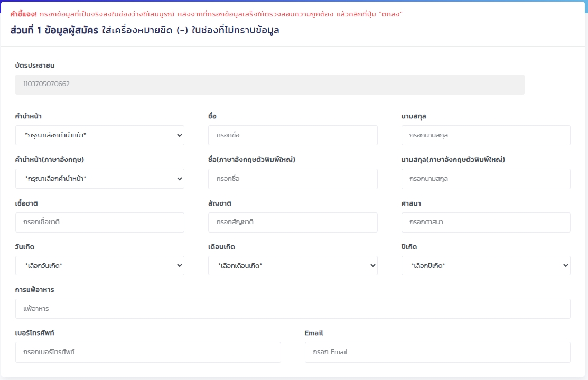Click the greyed-out บัตรประชาชน ID number field
588x380 pixels.
269,84
